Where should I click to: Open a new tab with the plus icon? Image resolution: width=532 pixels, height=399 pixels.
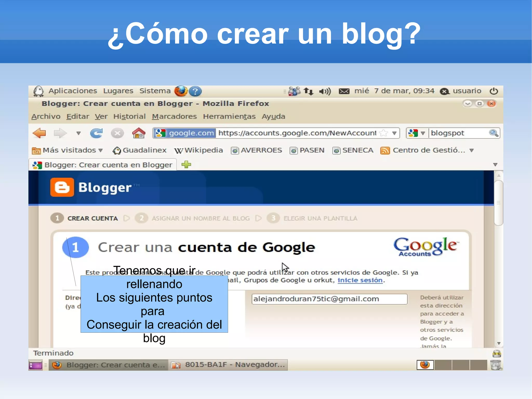click(186, 165)
